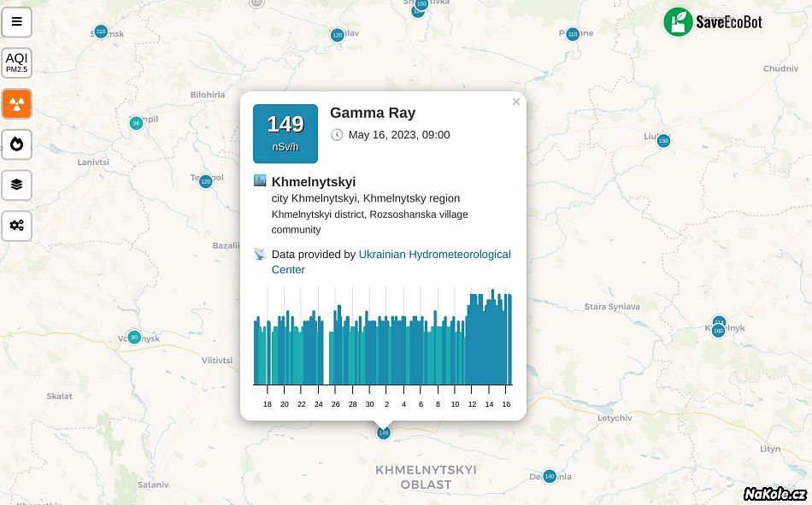
Task: Click the NaKole.cz watermark
Action: (774, 494)
